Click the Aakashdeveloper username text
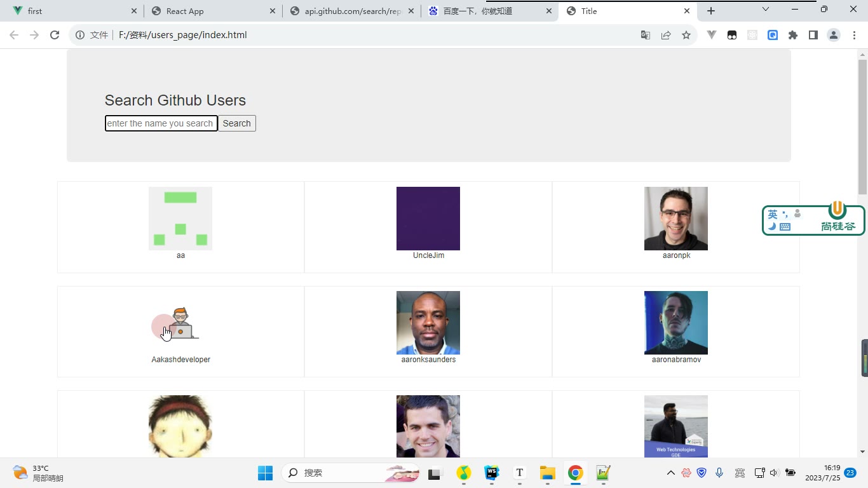This screenshot has width=868, height=488. [180, 360]
